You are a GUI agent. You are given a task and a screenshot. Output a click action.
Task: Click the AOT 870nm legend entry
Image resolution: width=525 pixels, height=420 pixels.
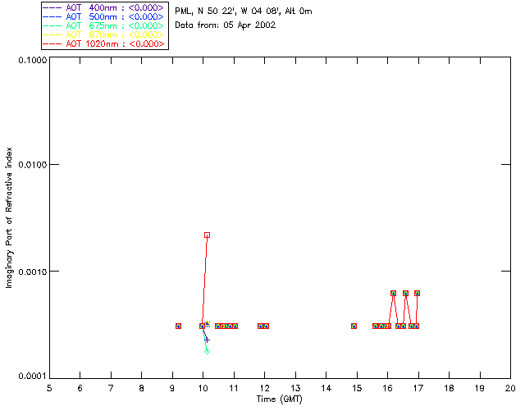[x=103, y=34]
